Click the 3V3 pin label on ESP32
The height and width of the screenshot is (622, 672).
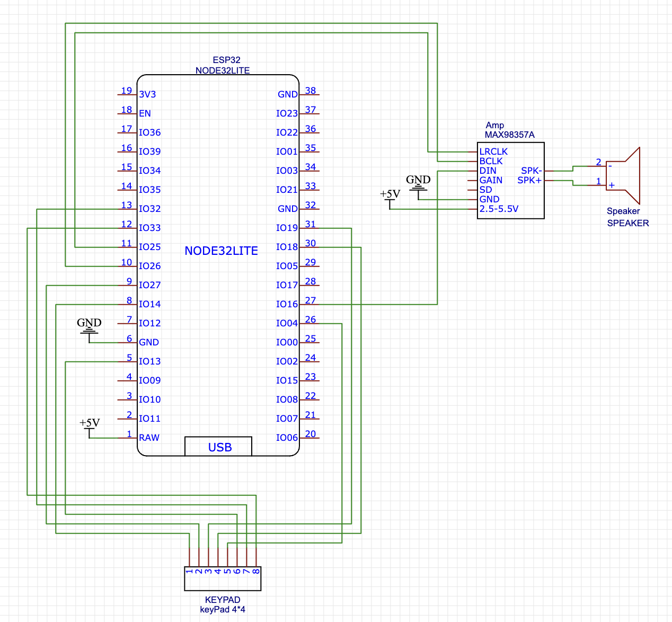coord(146,94)
